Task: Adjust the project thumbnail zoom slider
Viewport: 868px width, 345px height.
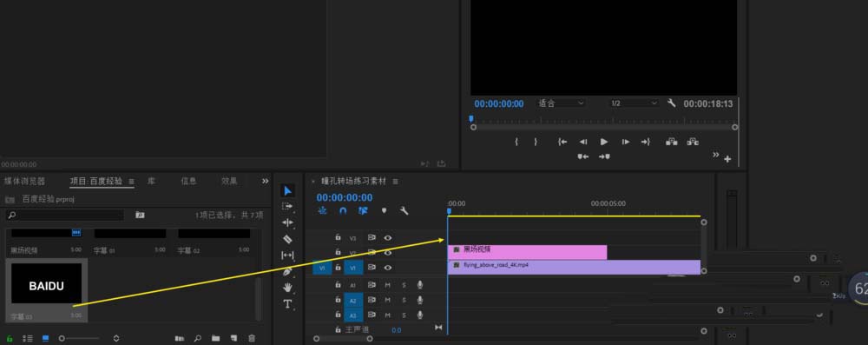Action: (79, 338)
